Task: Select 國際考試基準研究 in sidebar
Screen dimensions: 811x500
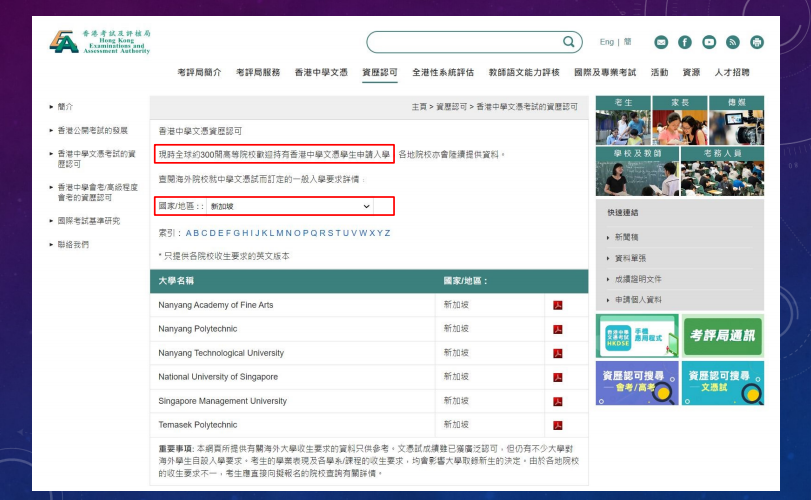Action: 88,221
